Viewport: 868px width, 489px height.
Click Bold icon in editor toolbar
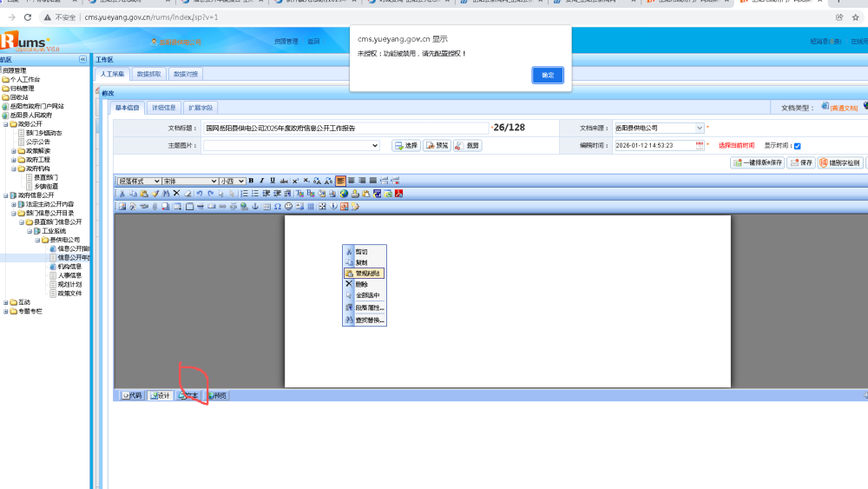pos(251,181)
